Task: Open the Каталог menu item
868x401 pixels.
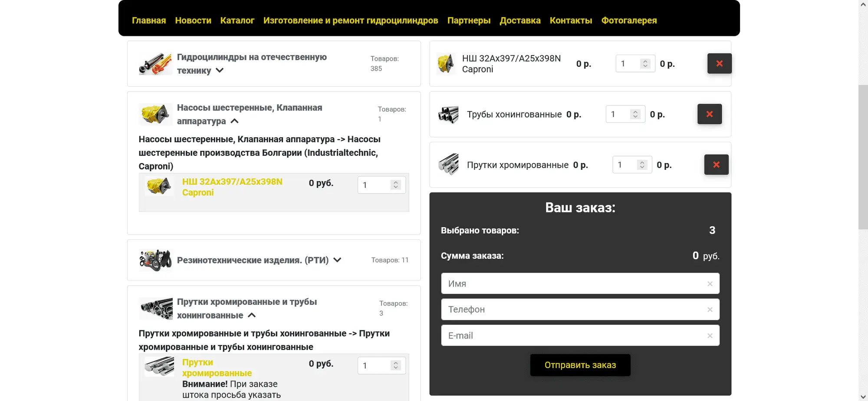Action: click(x=237, y=20)
